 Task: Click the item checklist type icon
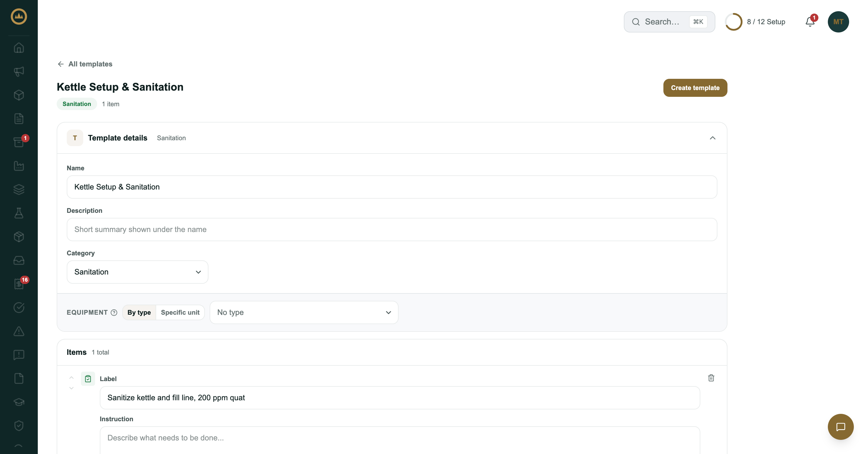pos(88,378)
